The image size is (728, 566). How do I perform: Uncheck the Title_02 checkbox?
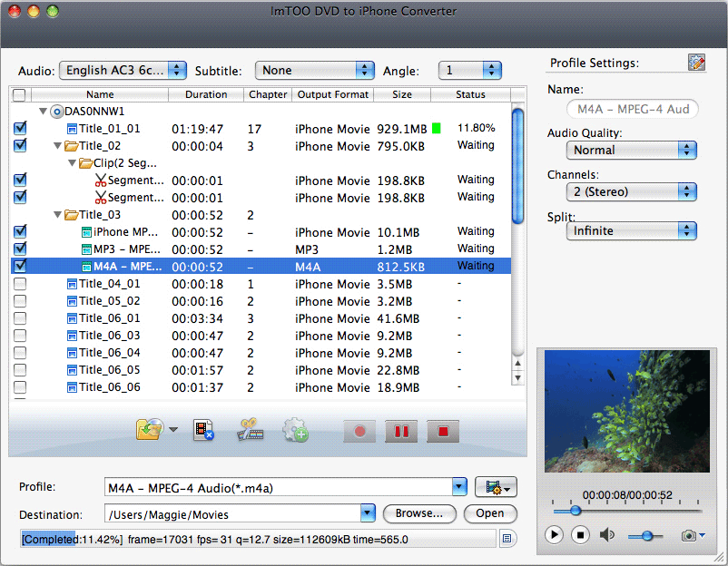[x=20, y=145]
